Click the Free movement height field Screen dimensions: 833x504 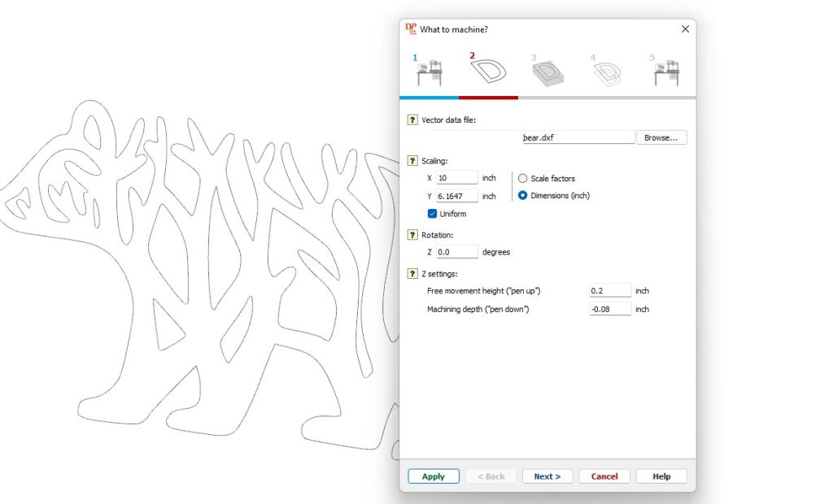point(610,291)
